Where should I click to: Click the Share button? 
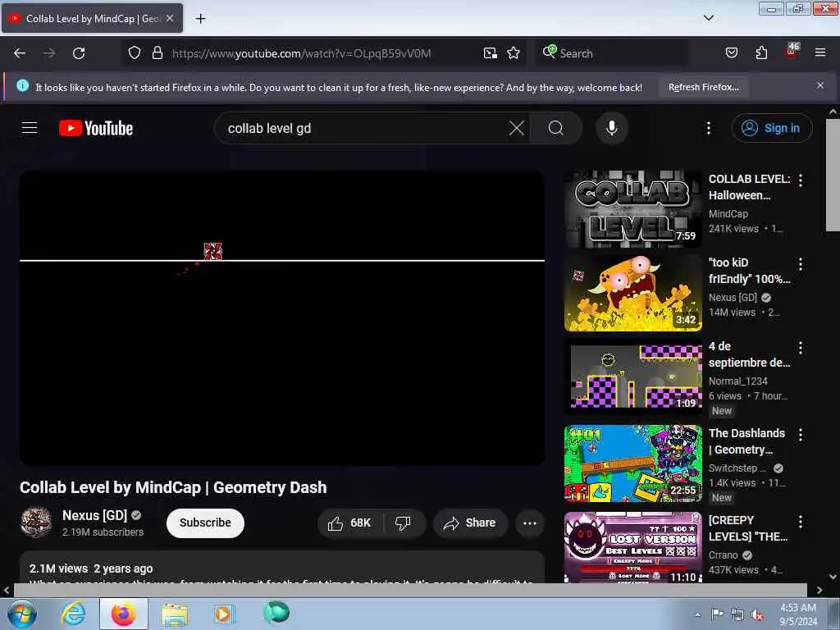pos(470,523)
